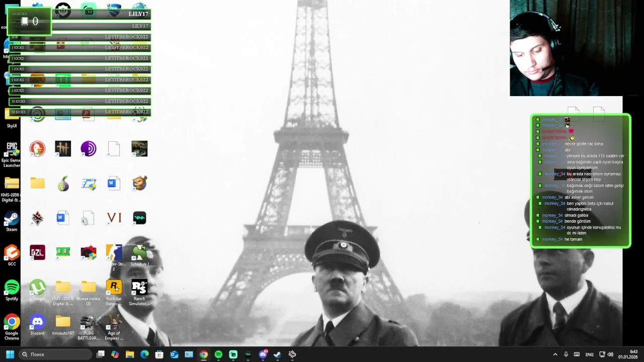The image size is (644, 362).
Task: Open Copilot from the taskbar
Action: 115,354
